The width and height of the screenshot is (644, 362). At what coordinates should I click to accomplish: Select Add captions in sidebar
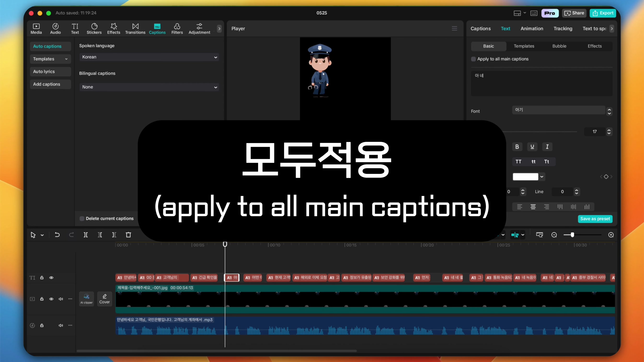(50, 84)
